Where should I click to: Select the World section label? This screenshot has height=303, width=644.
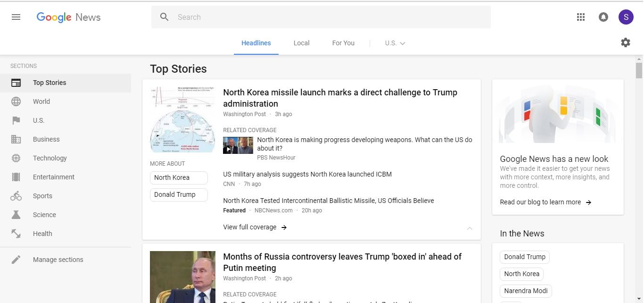coord(41,101)
